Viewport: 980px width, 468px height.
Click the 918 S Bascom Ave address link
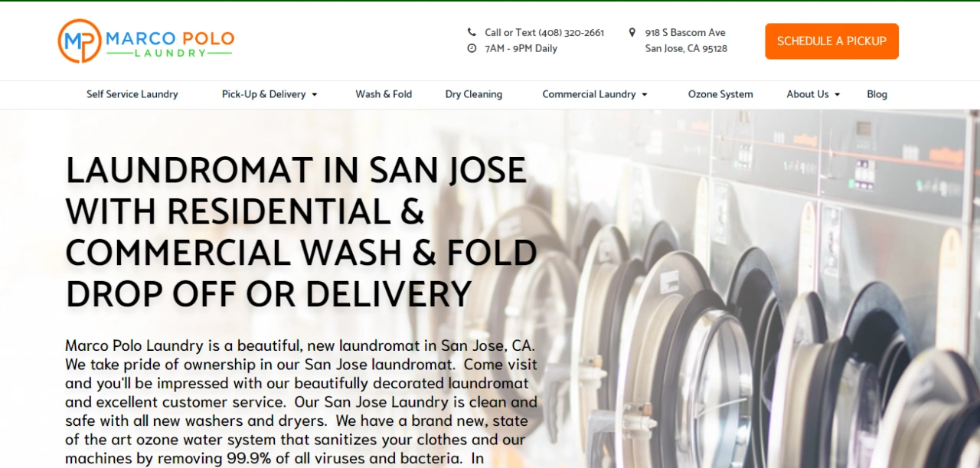[x=685, y=32]
